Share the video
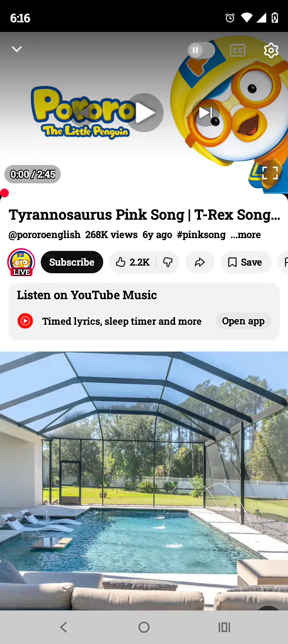This screenshot has width=288, height=644. coord(200,262)
